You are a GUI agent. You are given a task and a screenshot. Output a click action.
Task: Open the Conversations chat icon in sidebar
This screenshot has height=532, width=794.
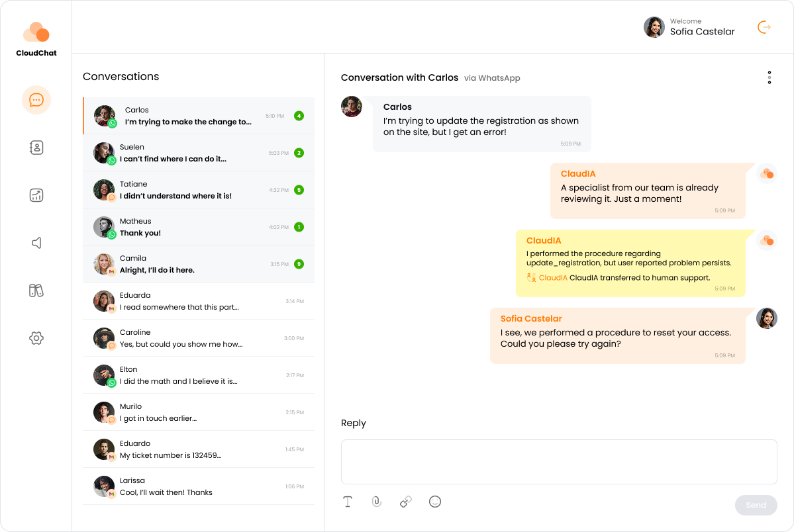pyautogui.click(x=36, y=100)
